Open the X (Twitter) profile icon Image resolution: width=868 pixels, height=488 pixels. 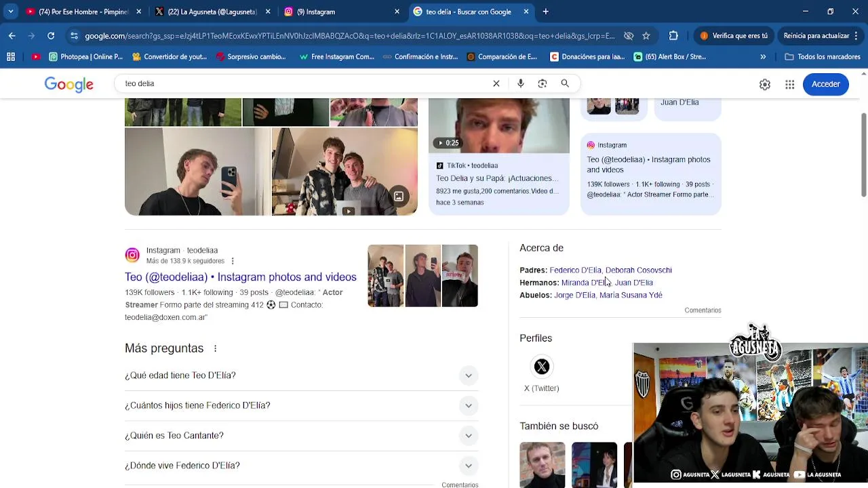point(541,367)
